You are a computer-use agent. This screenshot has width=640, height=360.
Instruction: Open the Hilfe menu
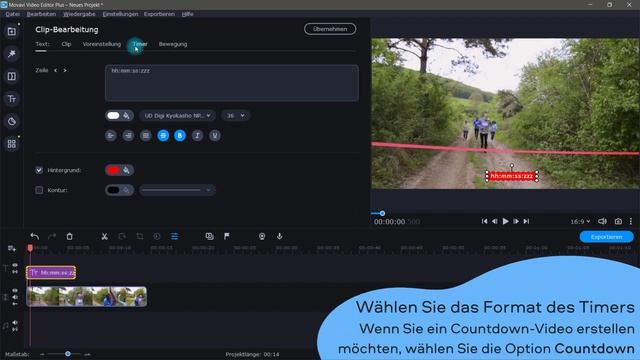coord(187,14)
